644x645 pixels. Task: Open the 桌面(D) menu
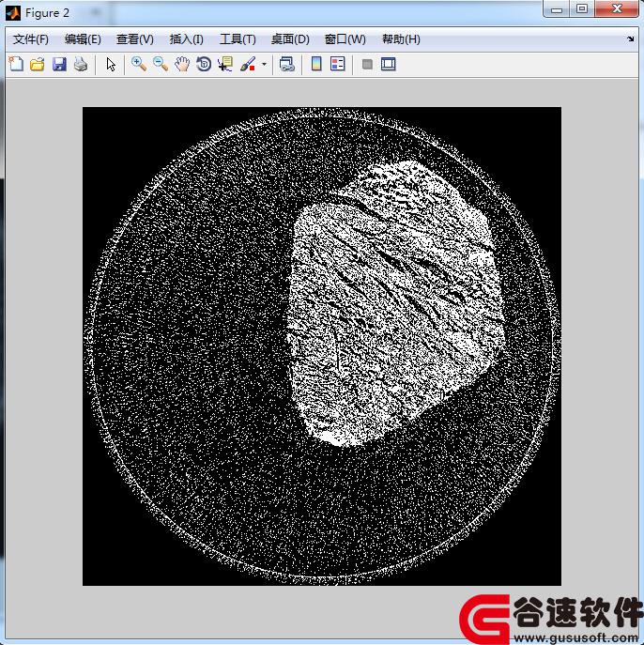290,39
